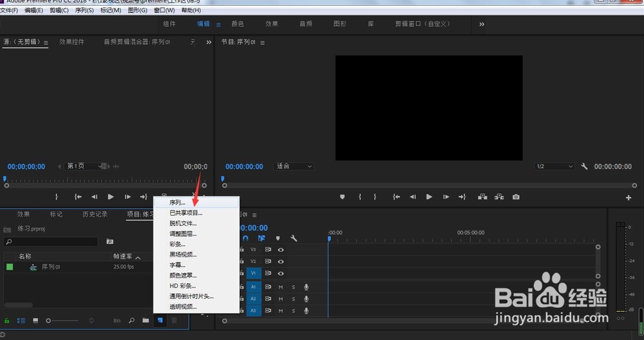644x340 pixels.
Task: Export a frame with the camera icon
Action: click(x=516, y=197)
